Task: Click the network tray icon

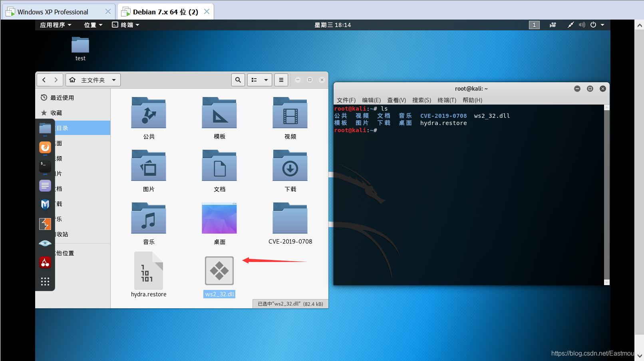Action: click(571, 25)
